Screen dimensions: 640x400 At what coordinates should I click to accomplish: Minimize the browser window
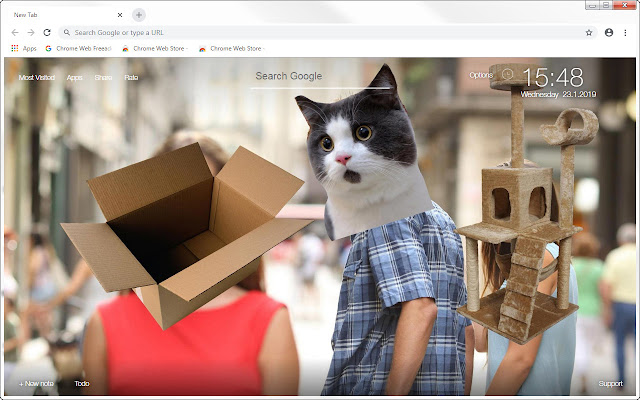(592, 5)
